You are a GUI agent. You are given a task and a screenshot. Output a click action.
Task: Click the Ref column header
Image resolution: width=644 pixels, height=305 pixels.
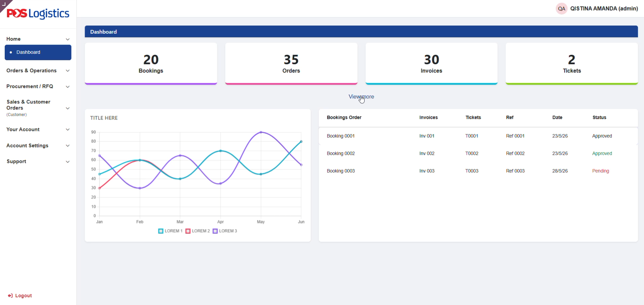510,118
